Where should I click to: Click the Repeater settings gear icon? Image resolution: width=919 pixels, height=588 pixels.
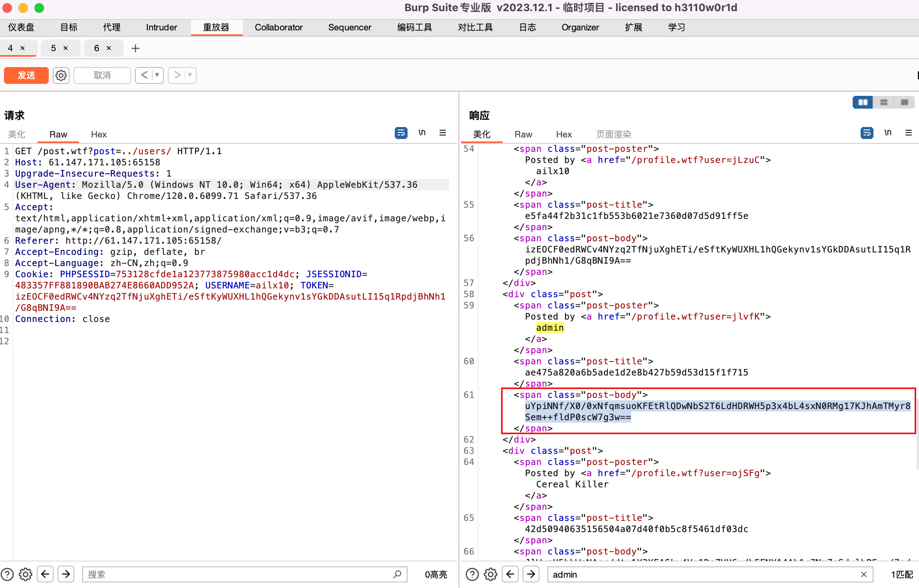[x=61, y=75]
